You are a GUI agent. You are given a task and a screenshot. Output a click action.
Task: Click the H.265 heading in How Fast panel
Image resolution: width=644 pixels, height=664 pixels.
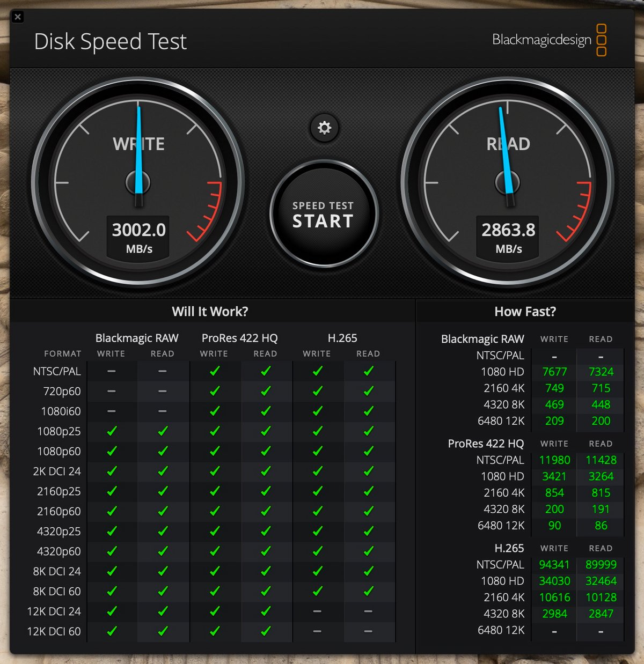(x=509, y=549)
